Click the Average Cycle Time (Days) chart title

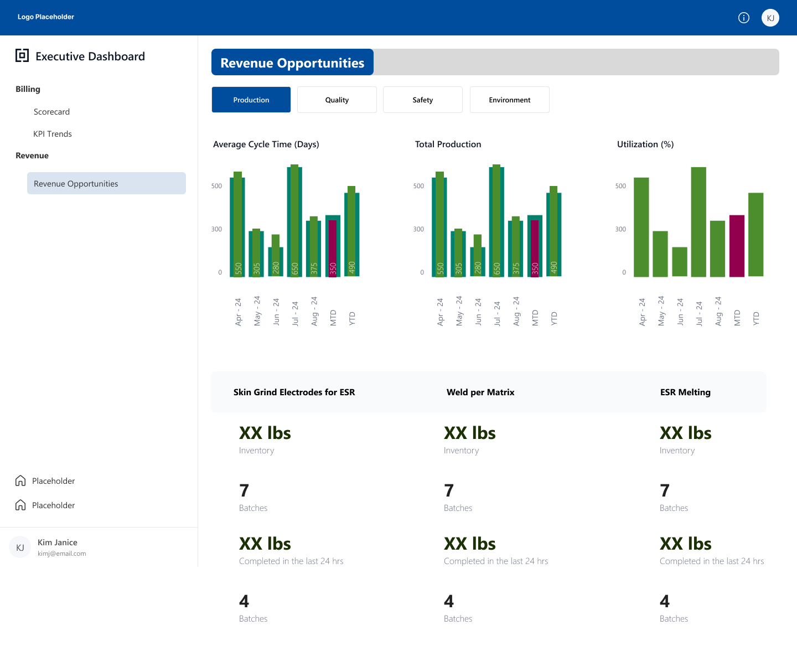point(266,144)
